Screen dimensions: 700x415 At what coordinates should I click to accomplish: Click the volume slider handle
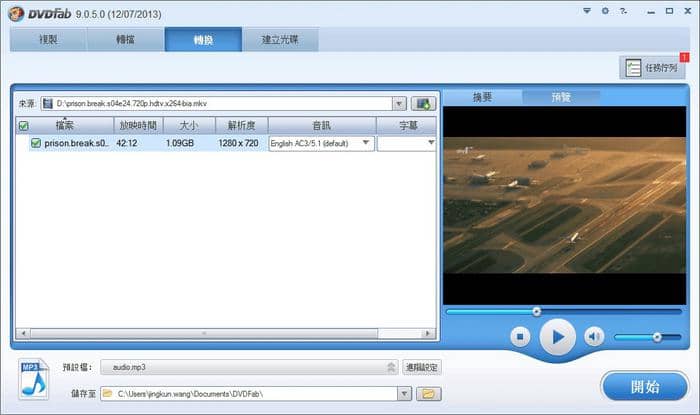657,337
